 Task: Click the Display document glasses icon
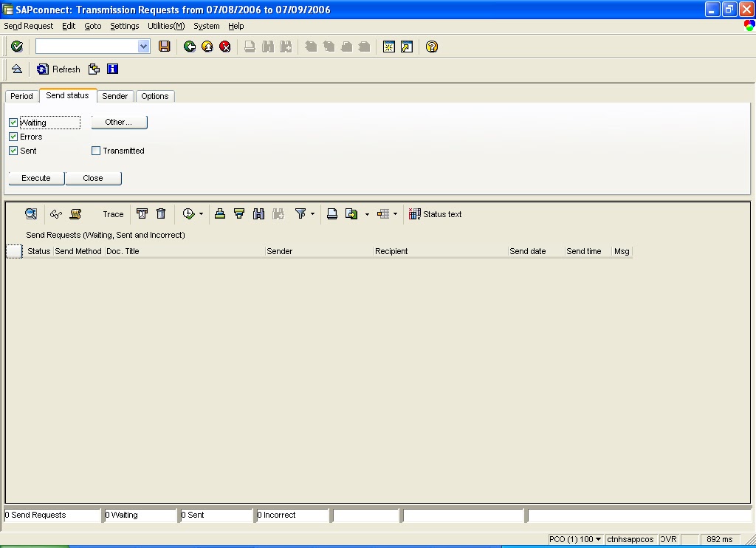56,213
